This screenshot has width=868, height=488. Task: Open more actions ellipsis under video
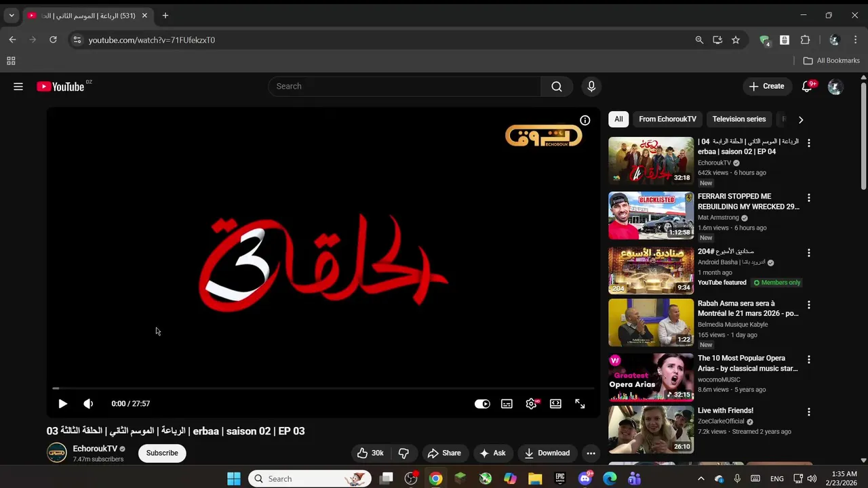(x=591, y=453)
